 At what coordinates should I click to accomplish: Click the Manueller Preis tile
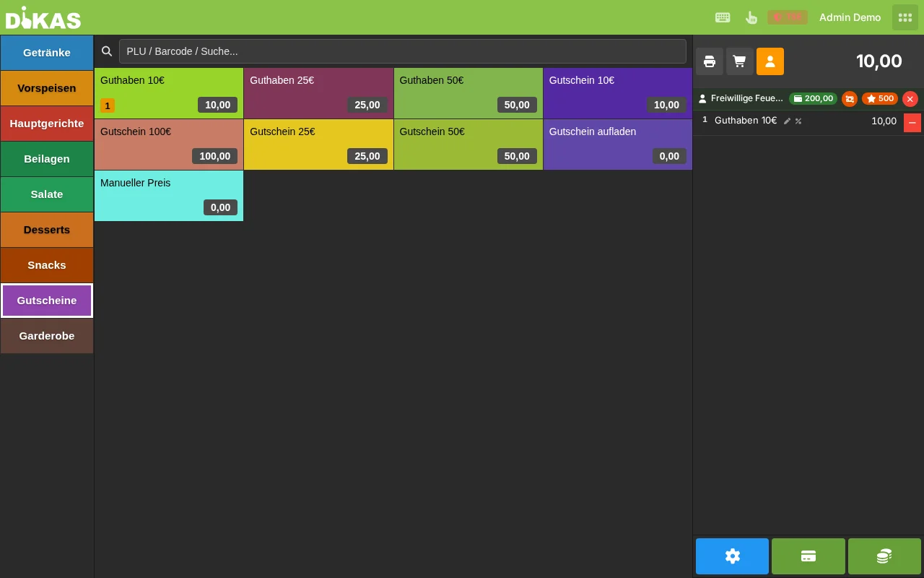169,196
